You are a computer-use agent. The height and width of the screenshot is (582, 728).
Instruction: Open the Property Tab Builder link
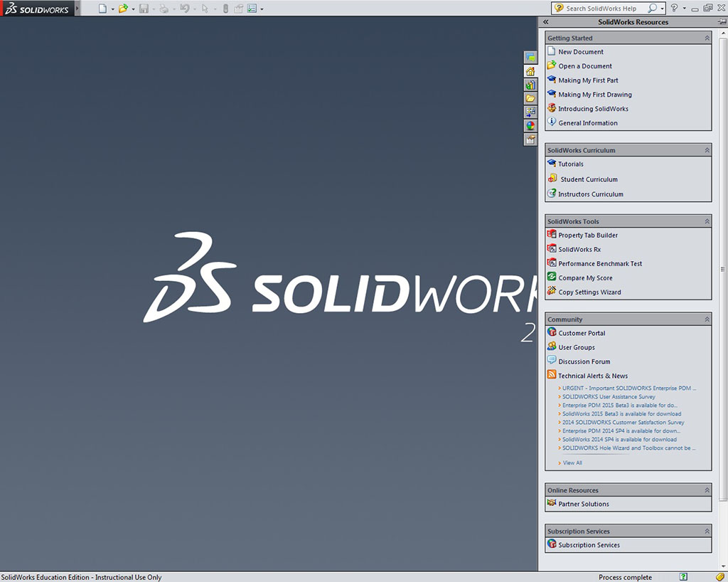pyautogui.click(x=588, y=236)
